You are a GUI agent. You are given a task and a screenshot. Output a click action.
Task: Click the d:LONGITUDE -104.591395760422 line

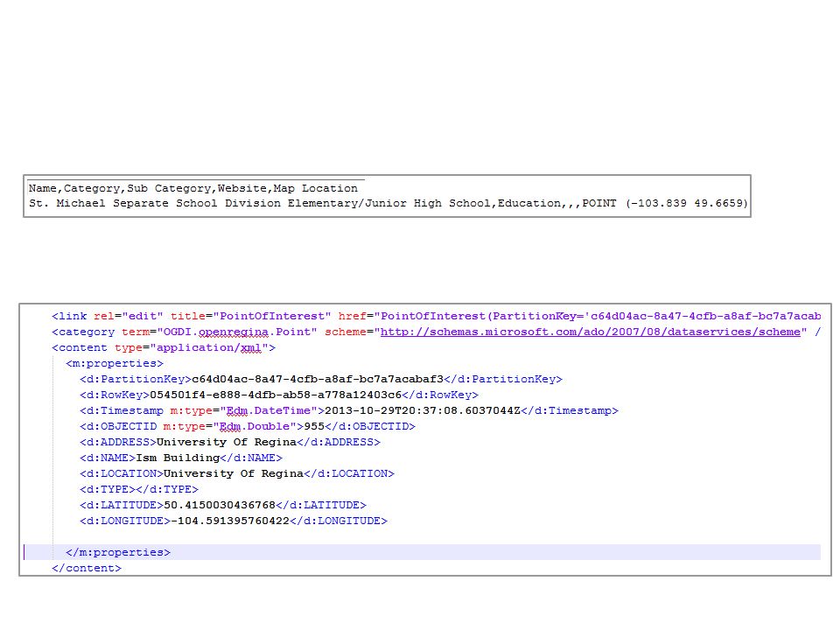(234, 521)
